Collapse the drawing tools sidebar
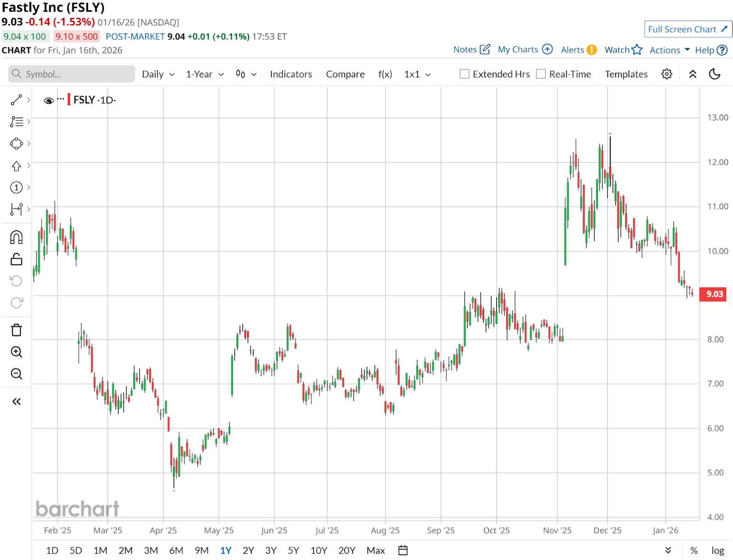733x560 pixels. [x=16, y=402]
